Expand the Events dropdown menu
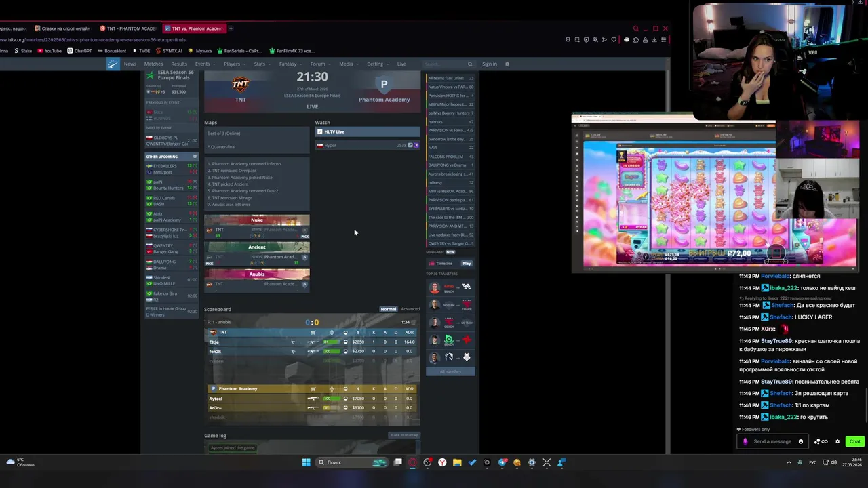The image size is (868, 488). click(x=204, y=64)
